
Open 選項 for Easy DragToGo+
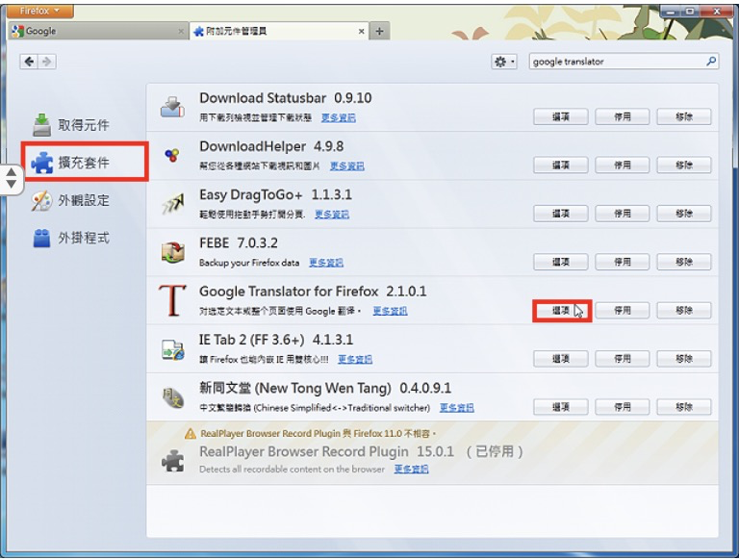coord(561,214)
